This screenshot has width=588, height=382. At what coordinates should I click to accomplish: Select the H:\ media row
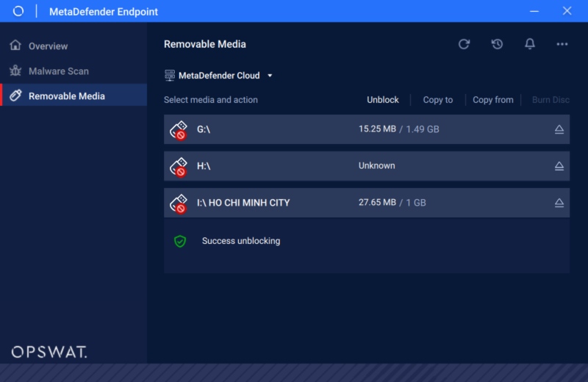[367, 166]
